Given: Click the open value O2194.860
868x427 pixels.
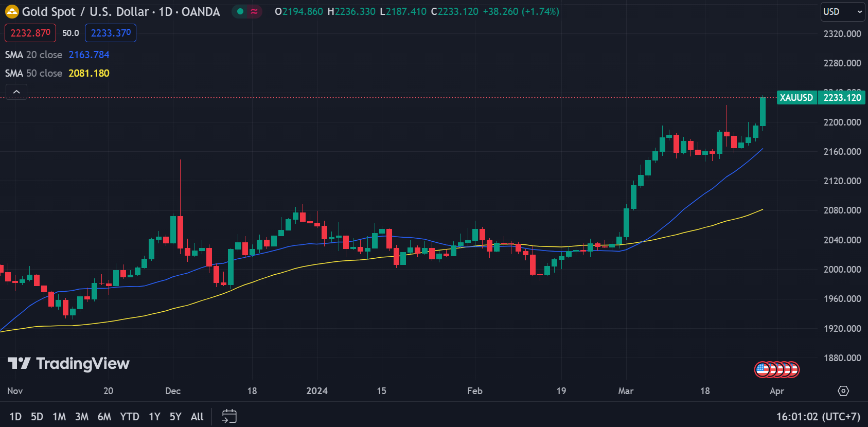Looking at the screenshot, I should tap(299, 11).
